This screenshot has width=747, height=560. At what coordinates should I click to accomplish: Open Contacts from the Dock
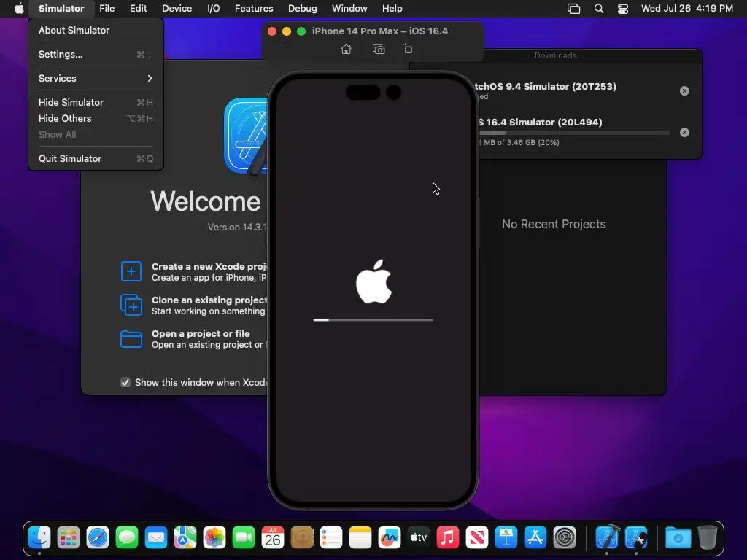(302, 538)
